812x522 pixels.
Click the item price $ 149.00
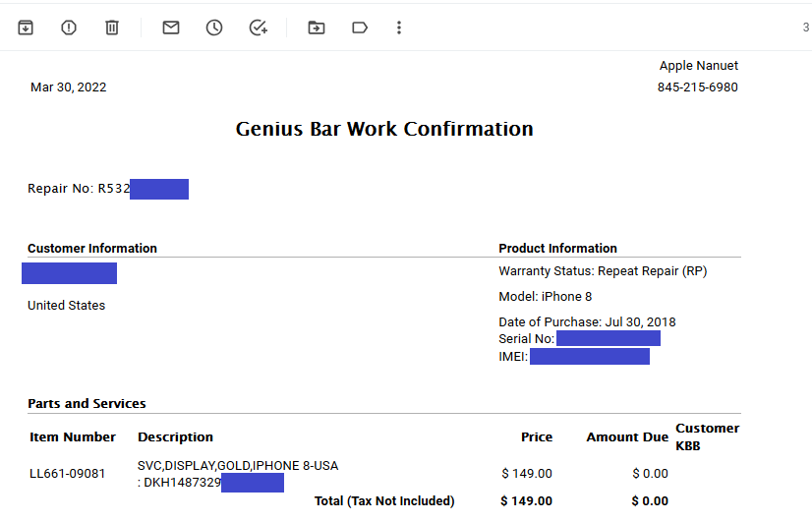(527, 473)
